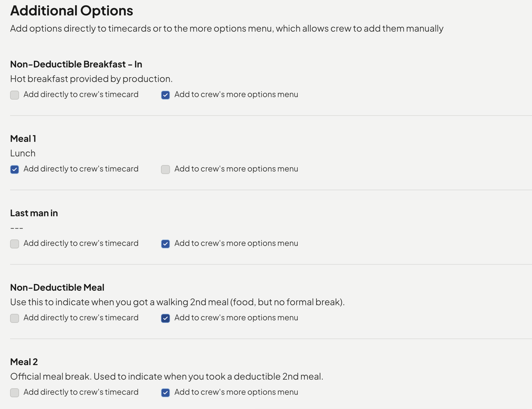The width and height of the screenshot is (532, 409).
Task: Uncheck more options menu for Non-Deductible Breakfast
Action: click(165, 95)
